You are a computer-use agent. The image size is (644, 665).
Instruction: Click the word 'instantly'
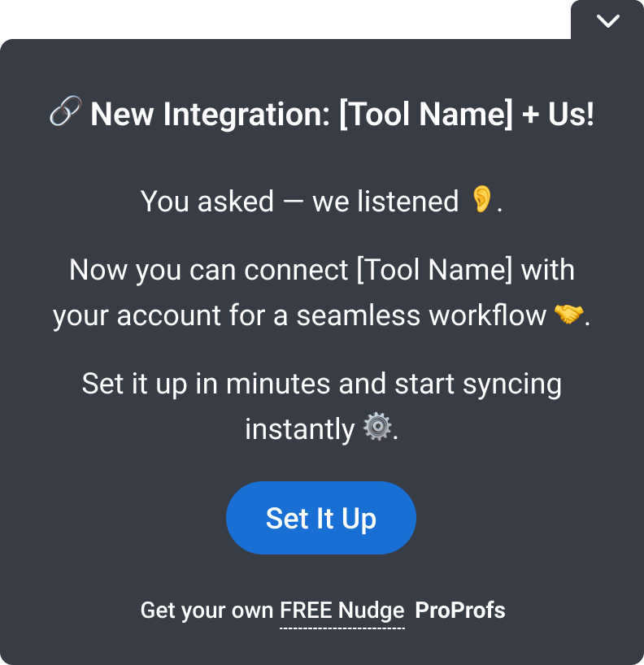(299, 428)
